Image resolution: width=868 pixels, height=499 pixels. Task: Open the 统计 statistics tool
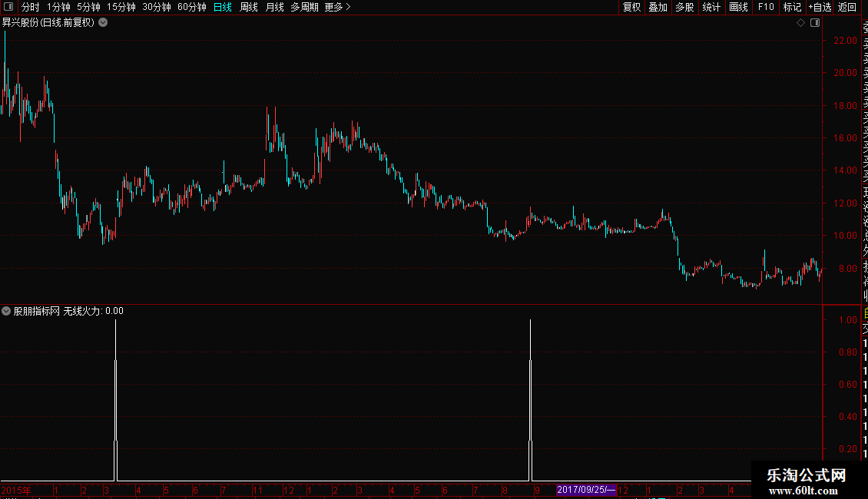[711, 7]
